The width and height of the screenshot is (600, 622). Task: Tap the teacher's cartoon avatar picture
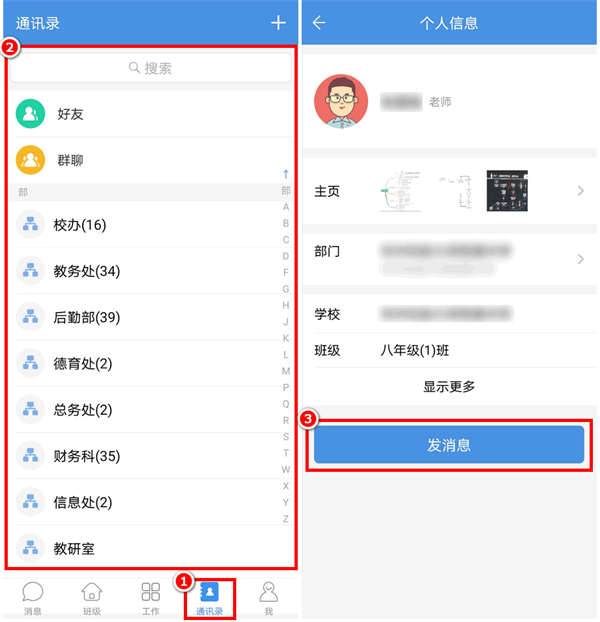(x=341, y=102)
